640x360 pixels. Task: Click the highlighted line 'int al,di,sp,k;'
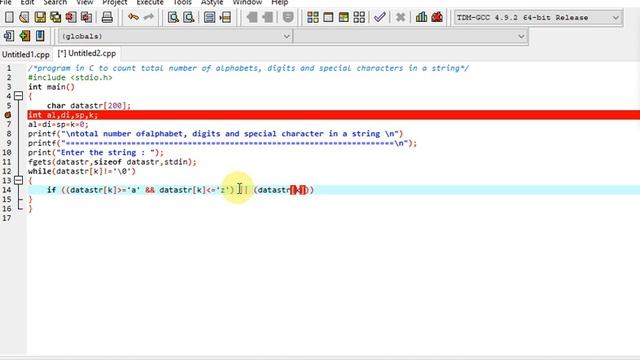[334, 115]
